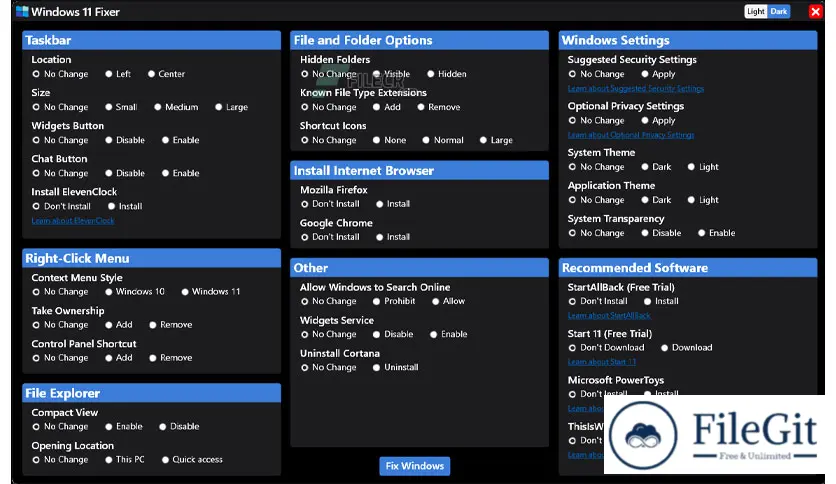Screen dimensions: 836x484
Task: Select Add for Known File Type Extensions
Action: pyautogui.click(x=387, y=107)
